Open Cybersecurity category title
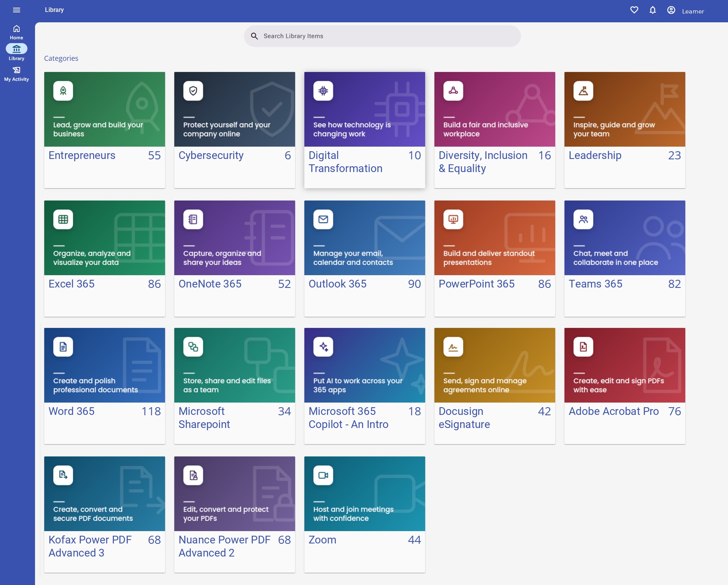This screenshot has width=728, height=585. [211, 155]
